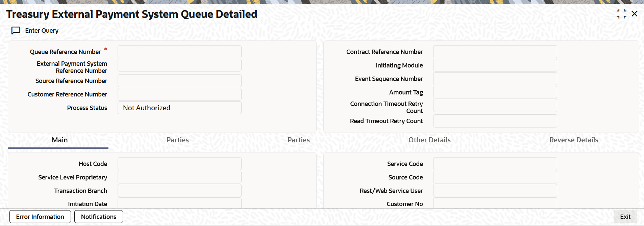Screen dimensions: 644x226
Task: Select the first Parties tab
Action: click(178, 140)
